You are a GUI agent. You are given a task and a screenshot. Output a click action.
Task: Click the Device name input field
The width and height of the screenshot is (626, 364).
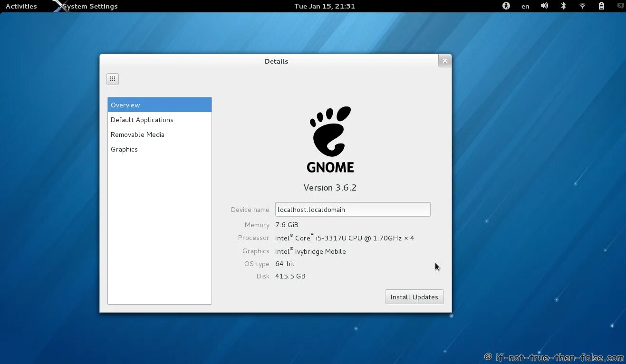pos(353,210)
